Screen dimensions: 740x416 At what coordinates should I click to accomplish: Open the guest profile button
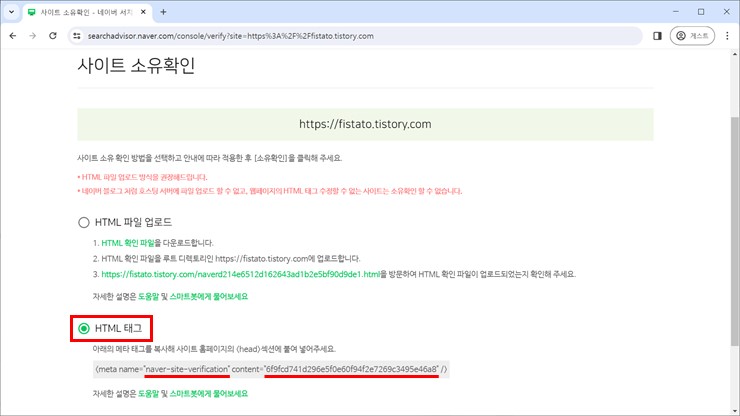[x=692, y=36]
